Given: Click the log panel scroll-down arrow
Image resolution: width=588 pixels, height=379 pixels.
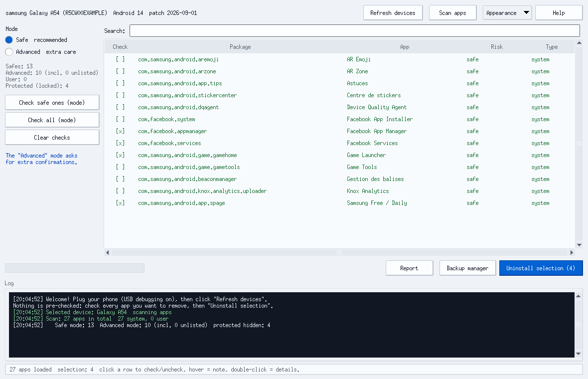Looking at the screenshot, I should pos(578,354).
